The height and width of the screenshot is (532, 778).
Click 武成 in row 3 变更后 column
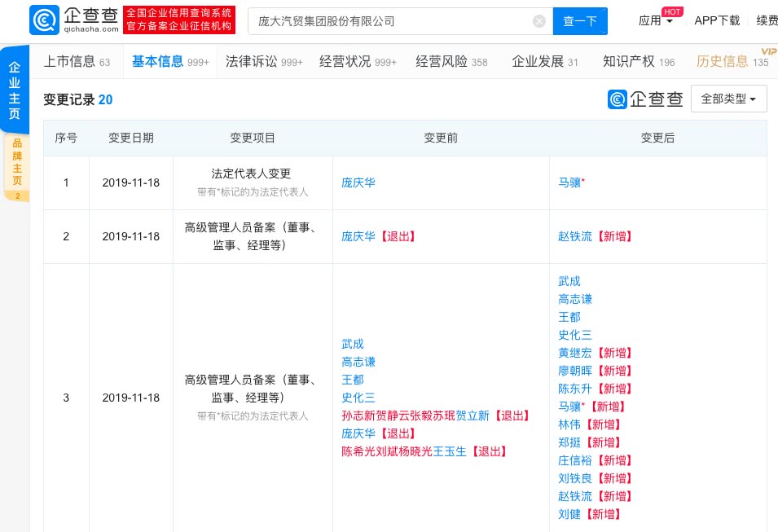point(569,281)
